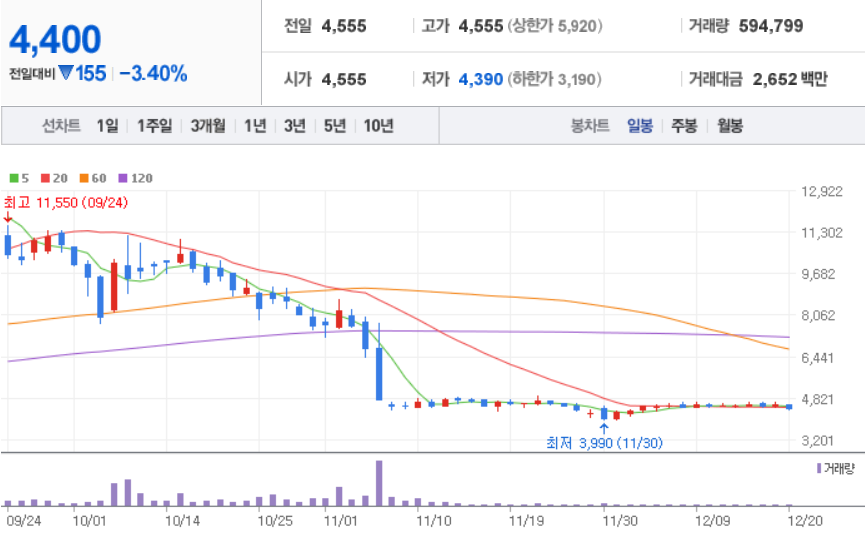Click the orange 60-day moving average swatch

84,178
